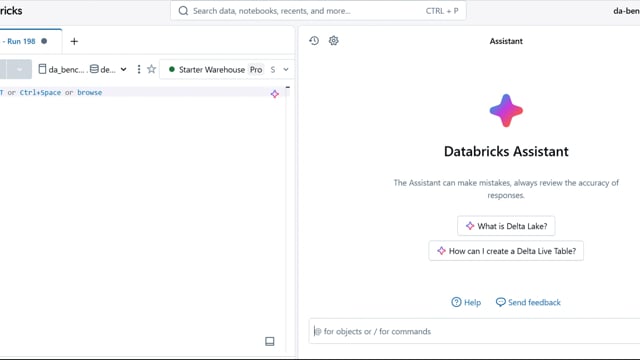Focus the Assistant prompt input field
The width and height of the screenshot is (640, 360).
pyautogui.click(x=474, y=331)
